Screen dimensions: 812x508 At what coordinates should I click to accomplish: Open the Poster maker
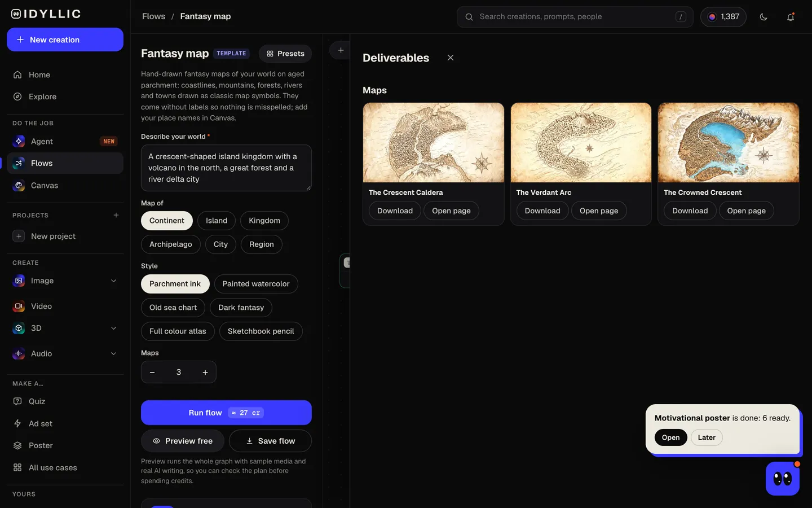pos(65,445)
